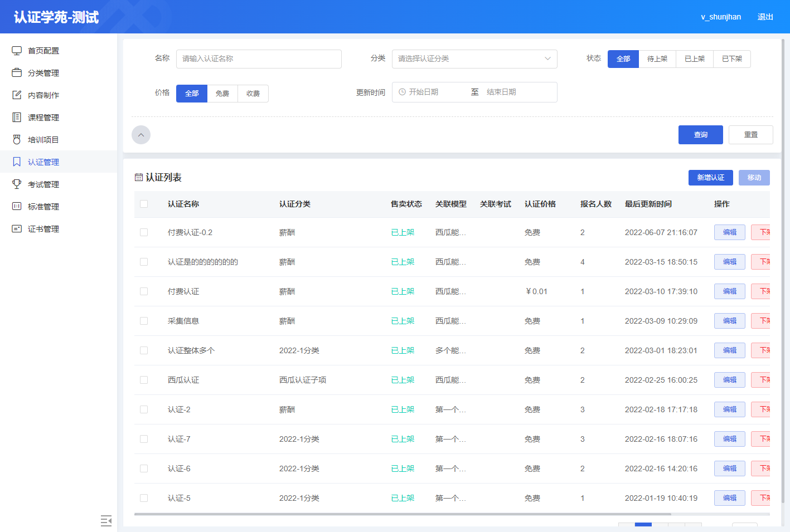Click the 移动 button
790x532 pixels.
pos(754,178)
